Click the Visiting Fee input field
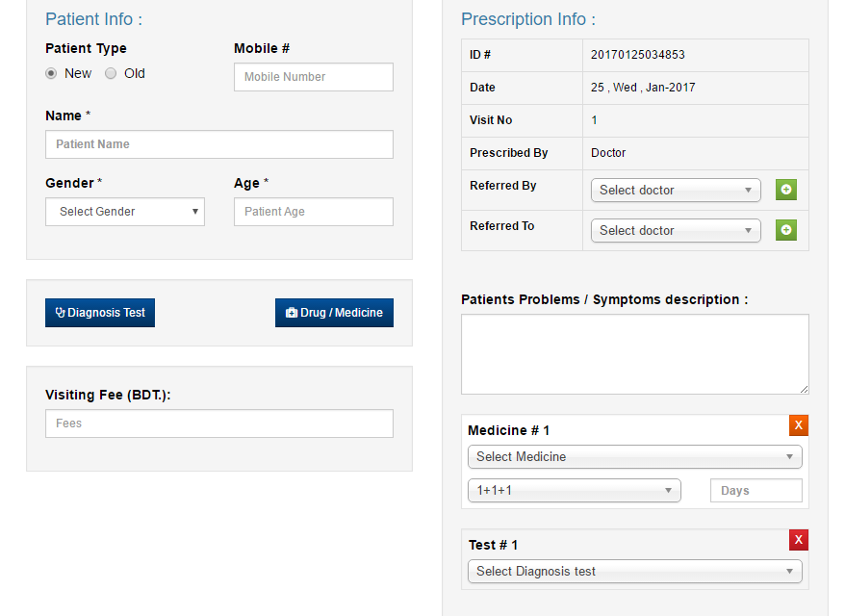This screenshot has height=616, width=845. click(x=218, y=423)
